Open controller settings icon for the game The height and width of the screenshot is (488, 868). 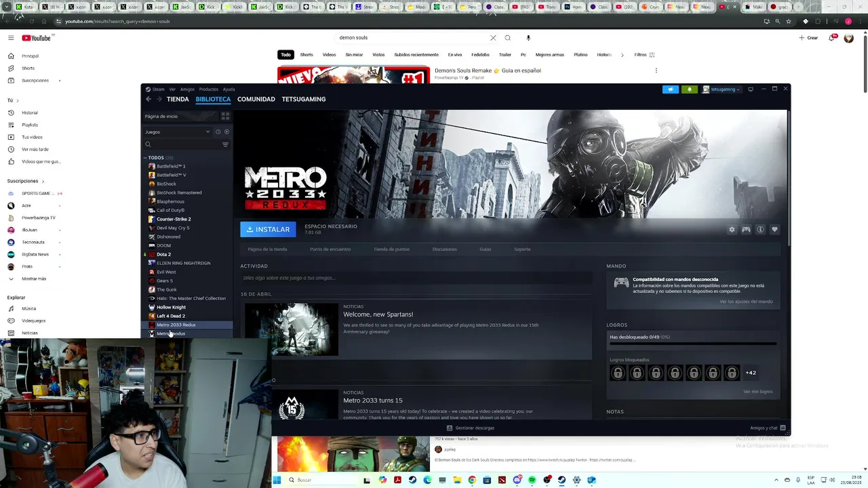pyautogui.click(x=746, y=230)
